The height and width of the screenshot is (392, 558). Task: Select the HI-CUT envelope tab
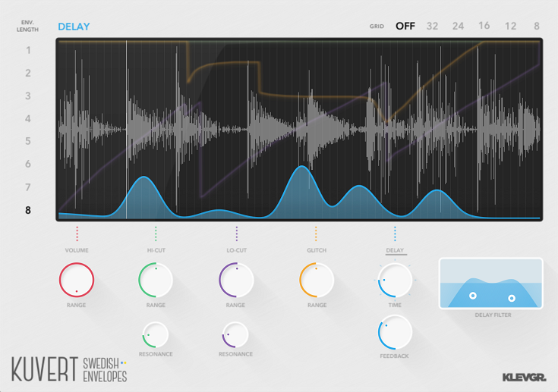[156, 250]
